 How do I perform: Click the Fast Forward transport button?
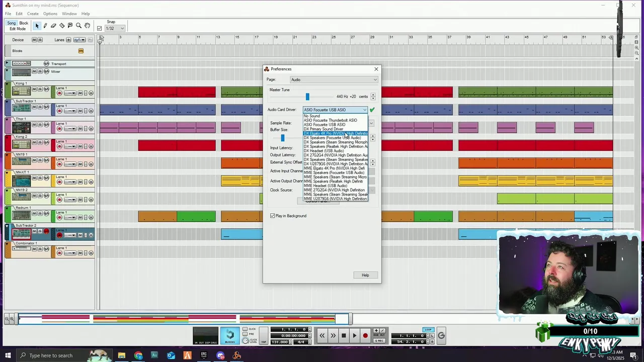pos(333,336)
